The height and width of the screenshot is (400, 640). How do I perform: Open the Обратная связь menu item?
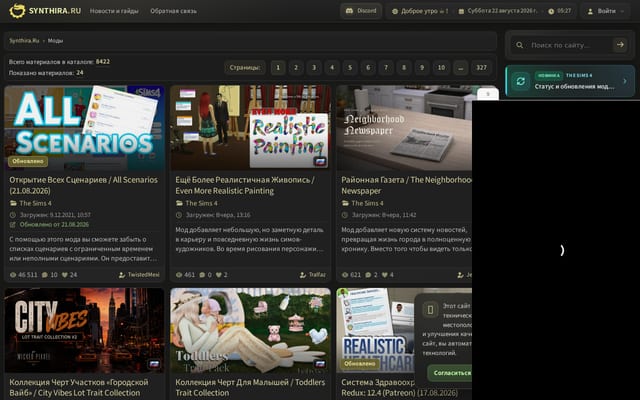click(x=173, y=11)
